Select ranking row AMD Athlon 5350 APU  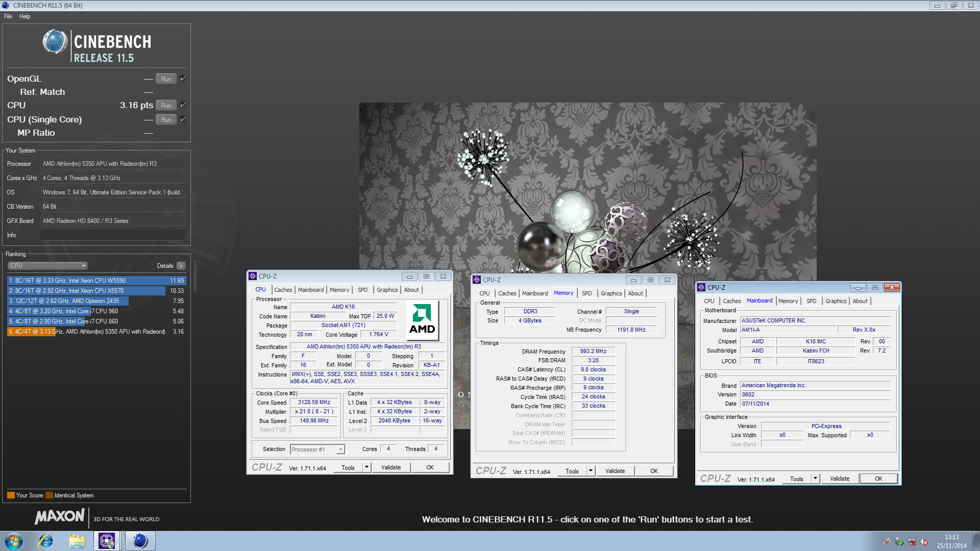pos(96,332)
